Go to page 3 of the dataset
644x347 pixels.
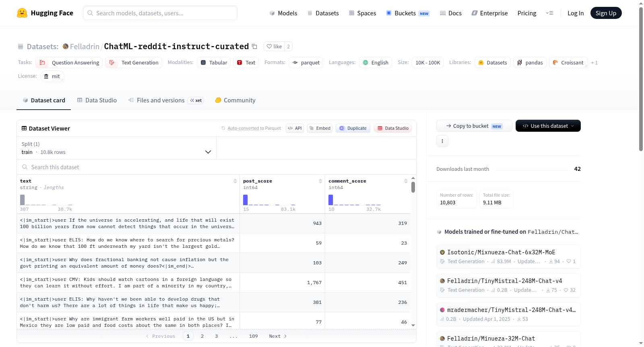tap(217, 336)
